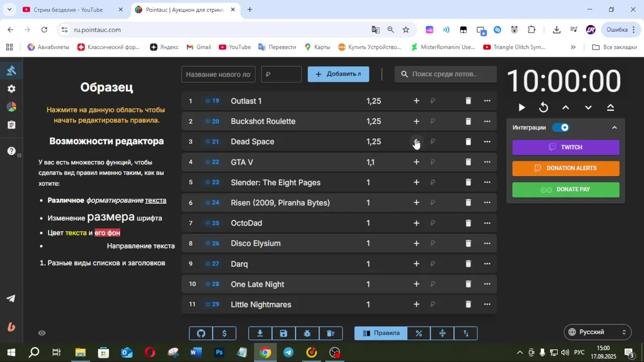
Task: Click the lot search field
Action: pyautogui.click(x=445, y=74)
